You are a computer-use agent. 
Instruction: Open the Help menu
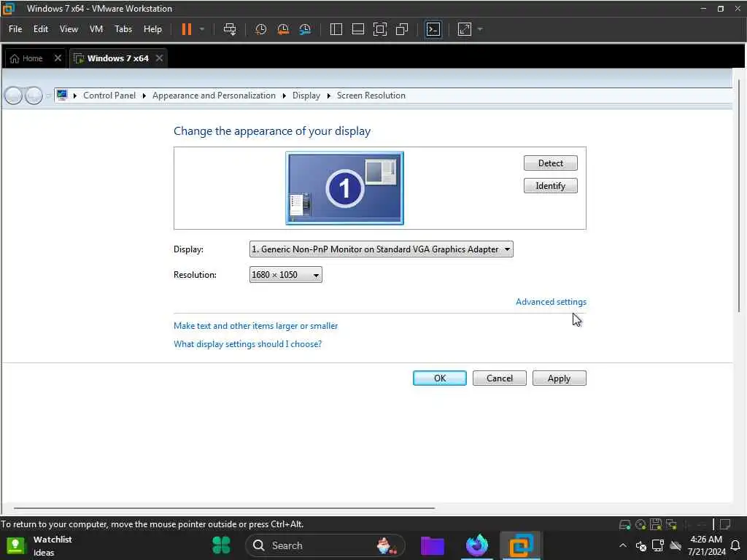pyautogui.click(x=152, y=29)
